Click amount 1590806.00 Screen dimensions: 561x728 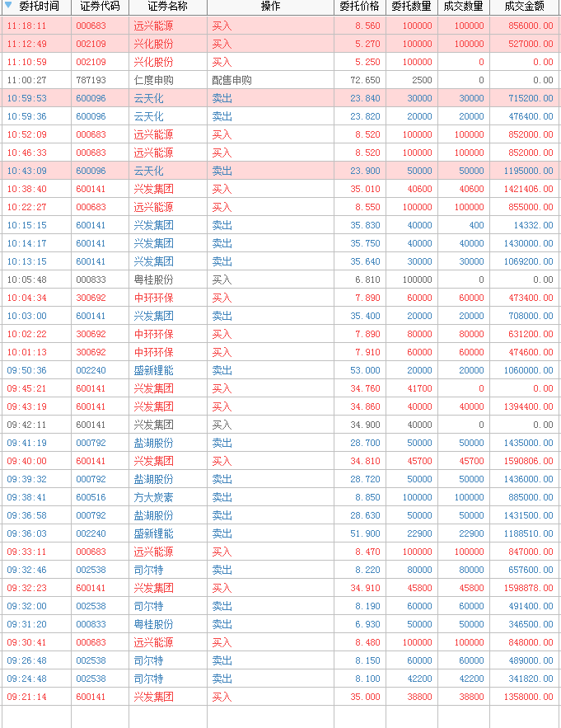(x=529, y=461)
